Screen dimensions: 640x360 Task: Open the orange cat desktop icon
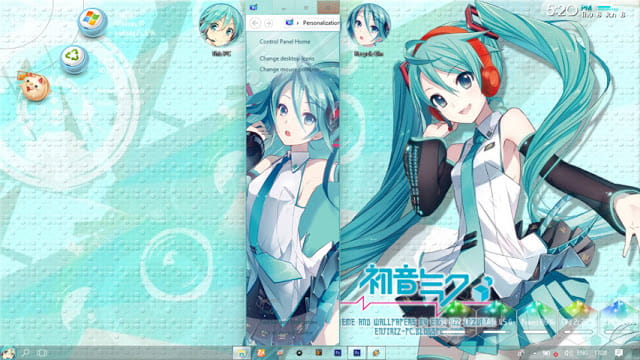[x=35, y=86]
